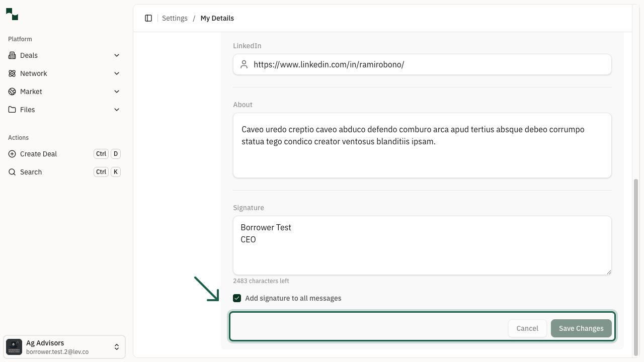The image size is (644, 362).
Task: Click the Market globe icon
Action: click(12, 92)
